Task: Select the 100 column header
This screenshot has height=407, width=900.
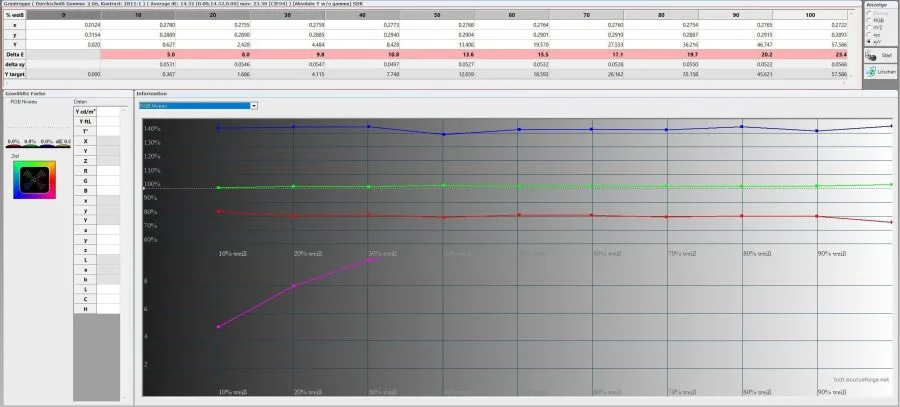Action: pyautogui.click(x=810, y=14)
